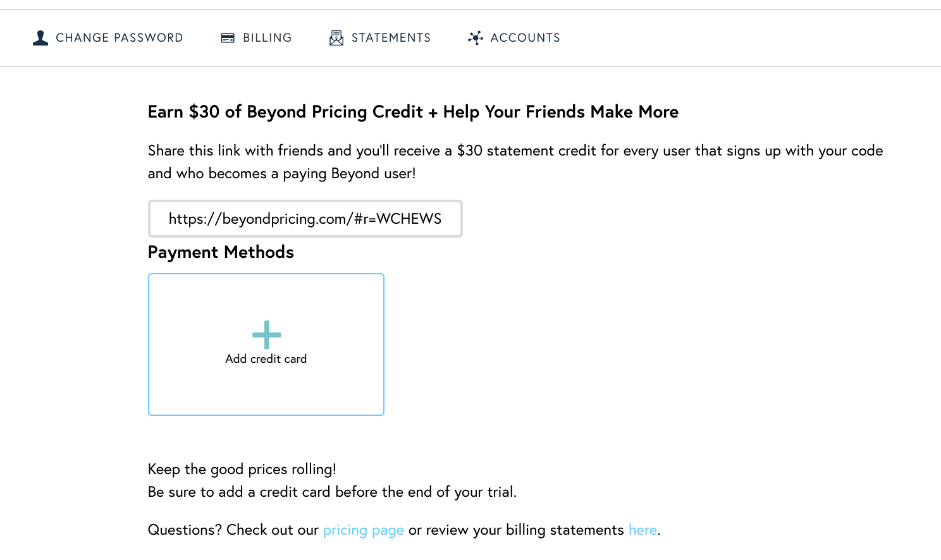Click the add a credit card reminder text
941x560 pixels.
332,492
